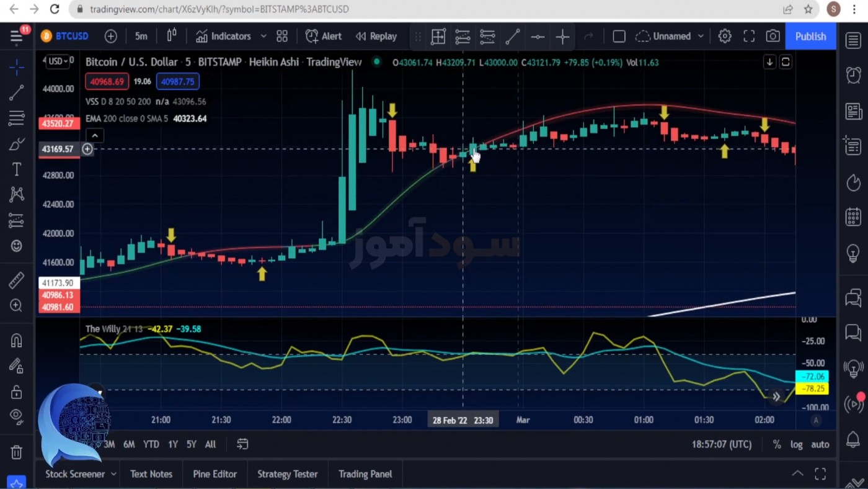Select the trend line drawing tool in left sidebar
Viewport: 868px width, 489px height.
(17, 92)
